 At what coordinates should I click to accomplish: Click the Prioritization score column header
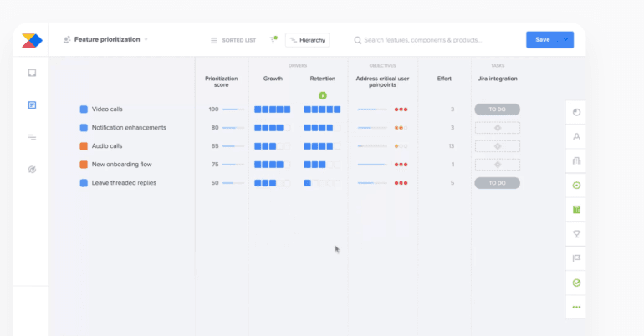click(222, 82)
